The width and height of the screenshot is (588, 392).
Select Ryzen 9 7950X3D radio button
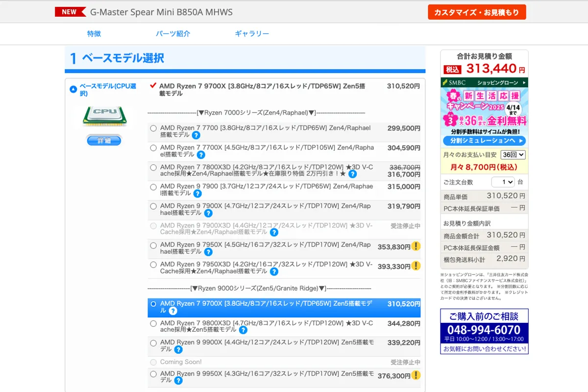[x=154, y=265]
